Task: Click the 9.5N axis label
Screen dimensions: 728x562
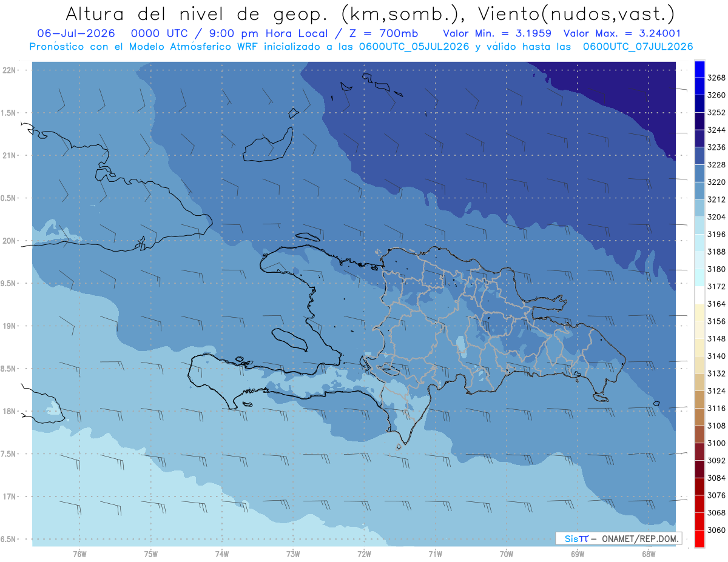Action: (x=9, y=283)
